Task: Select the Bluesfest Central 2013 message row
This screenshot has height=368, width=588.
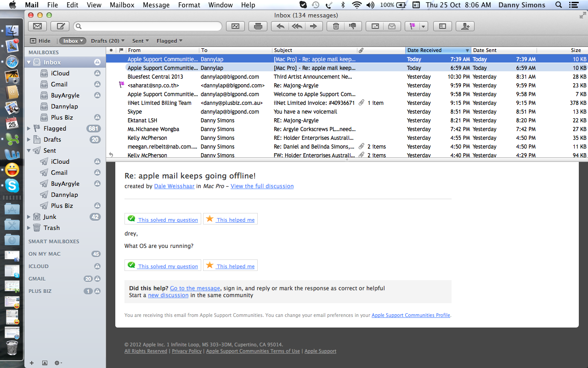Action: (347, 77)
